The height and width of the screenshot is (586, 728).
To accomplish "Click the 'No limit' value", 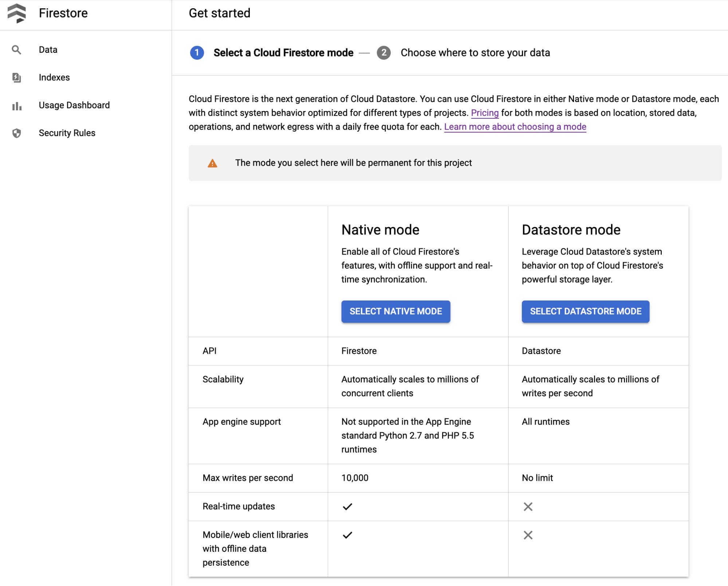I will [537, 478].
